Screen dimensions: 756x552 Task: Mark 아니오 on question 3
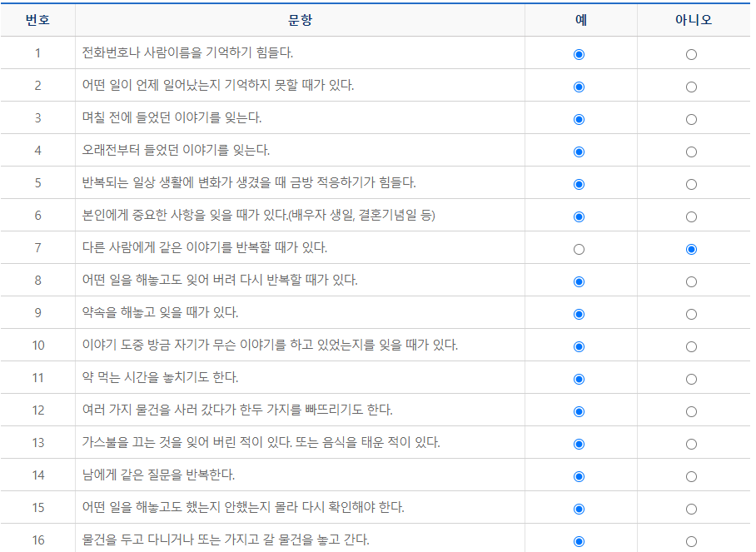(691, 119)
